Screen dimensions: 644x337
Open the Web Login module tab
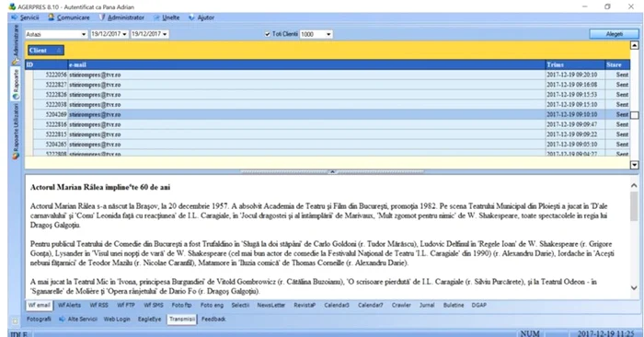point(117,320)
